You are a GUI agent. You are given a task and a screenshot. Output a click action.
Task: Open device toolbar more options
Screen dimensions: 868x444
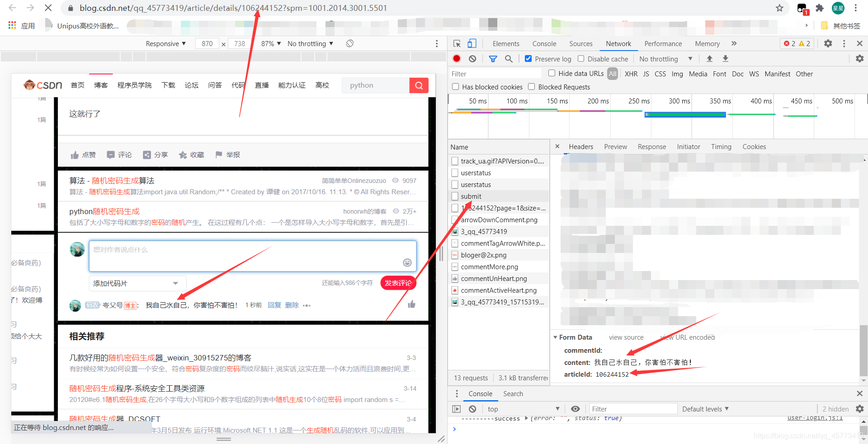pyautogui.click(x=437, y=43)
